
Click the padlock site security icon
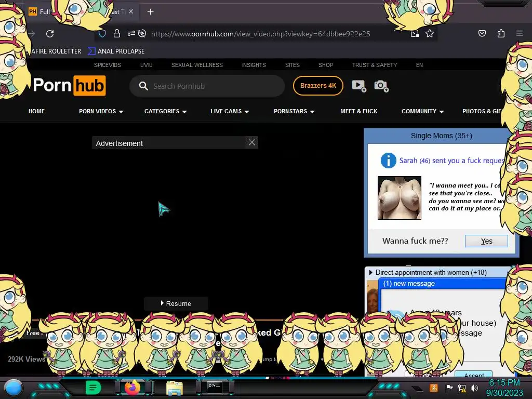(117, 33)
